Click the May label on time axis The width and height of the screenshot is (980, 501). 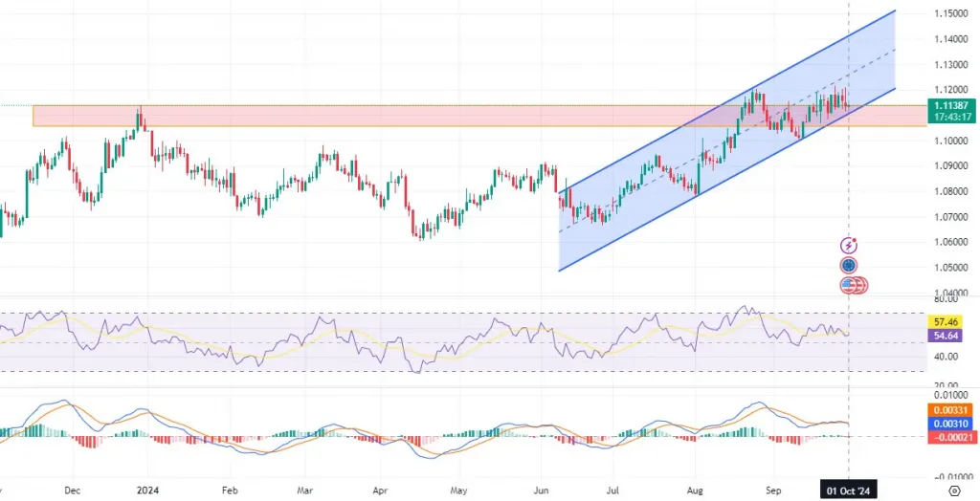point(459,490)
